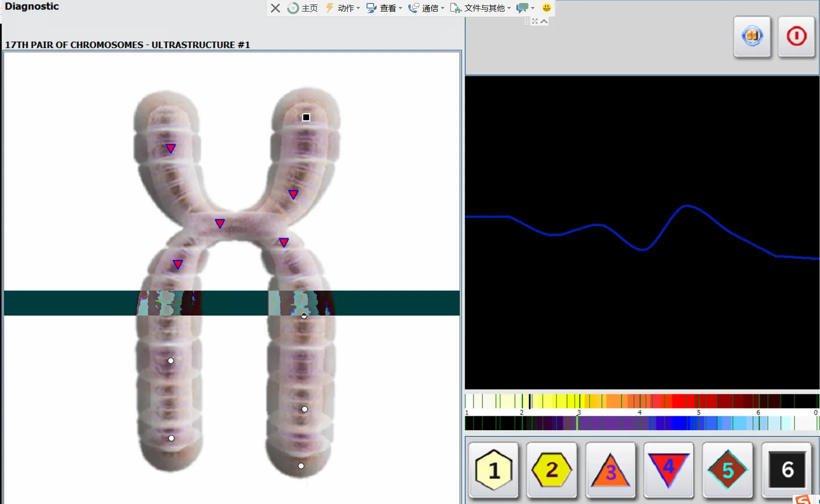Click the red power exit button
This screenshot has height=504, width=820.
point(796,37)
